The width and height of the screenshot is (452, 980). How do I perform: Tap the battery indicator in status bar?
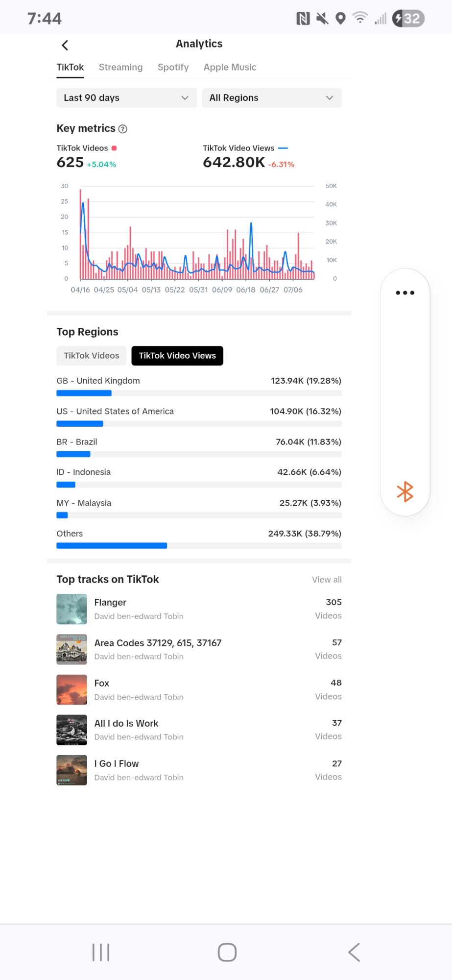pyautogui.click(x=408, y=19)
